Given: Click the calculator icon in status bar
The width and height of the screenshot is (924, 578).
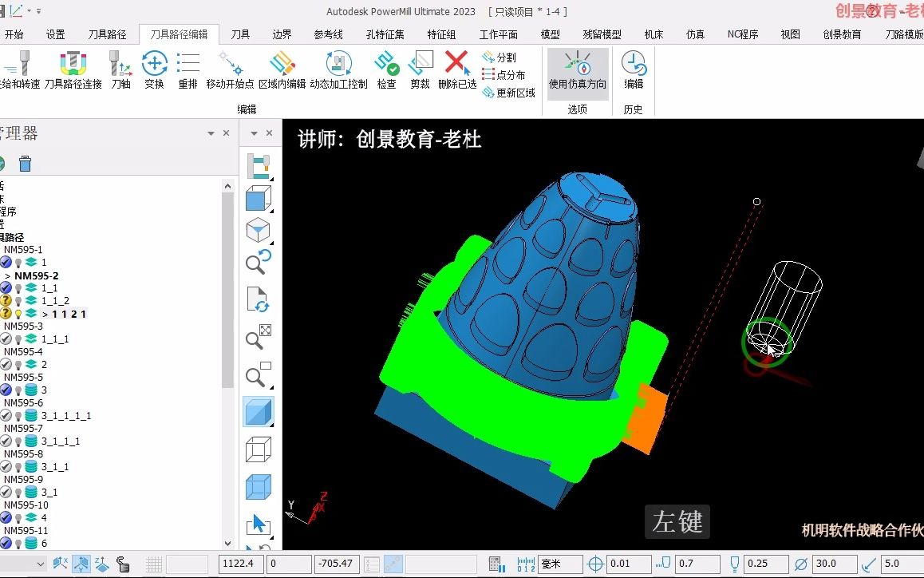Looking at the screenshot, I should click(x=497, y=564).
